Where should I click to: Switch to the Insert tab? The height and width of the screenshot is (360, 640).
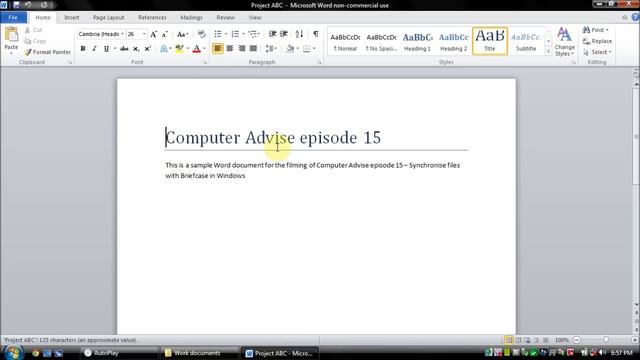(x=71, y=18)
